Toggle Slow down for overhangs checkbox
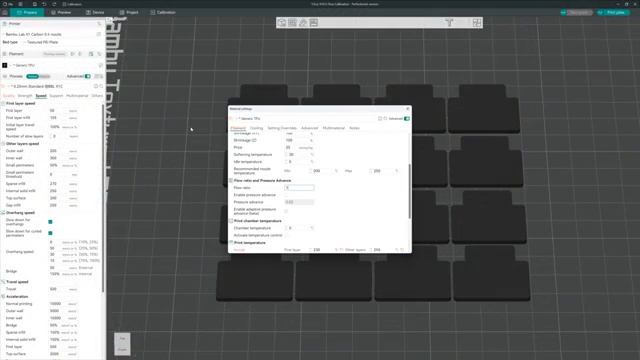This screenshot has width=640, height=360. coord(50,222)
